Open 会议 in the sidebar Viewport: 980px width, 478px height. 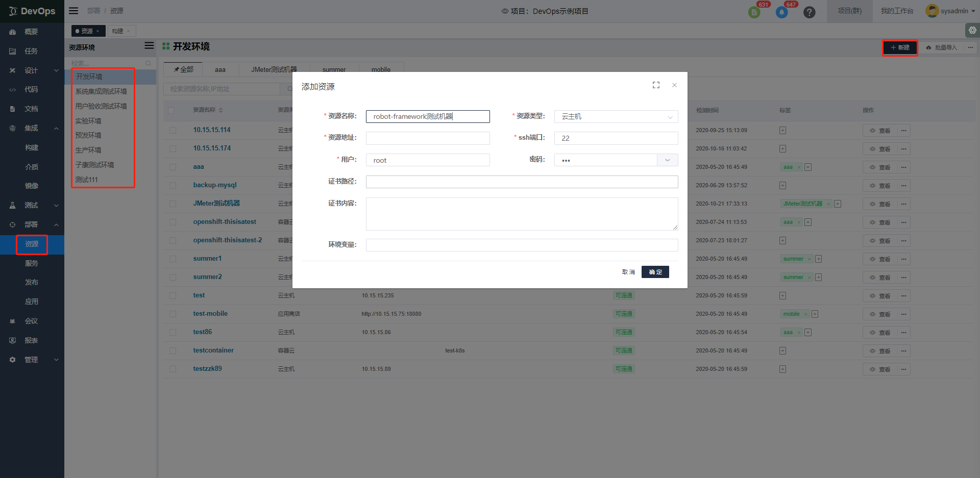32,321
